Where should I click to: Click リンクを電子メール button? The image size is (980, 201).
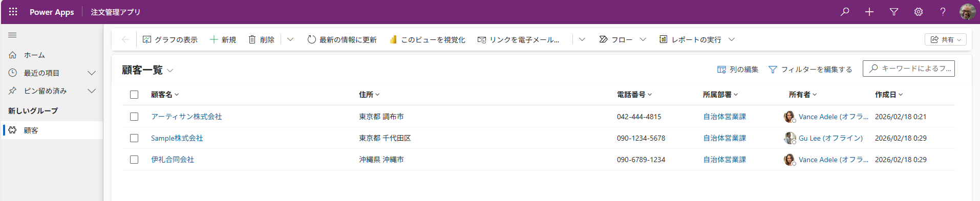tap(518, 39)
